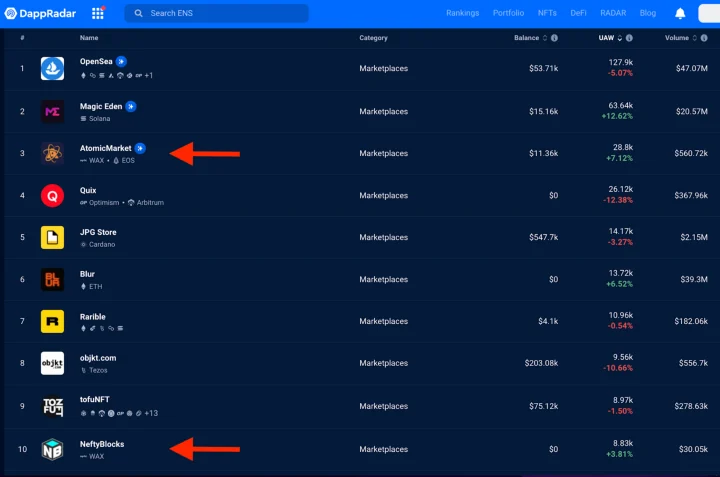Click the Magic Eden logo icon
Screen dimensions: 720x477
click(52, 112)
